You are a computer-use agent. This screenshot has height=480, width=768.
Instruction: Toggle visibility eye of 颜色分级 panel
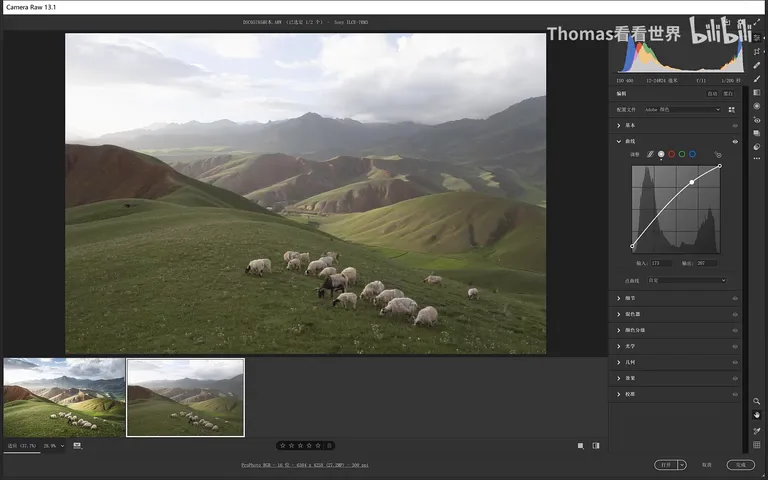(735, 331)
